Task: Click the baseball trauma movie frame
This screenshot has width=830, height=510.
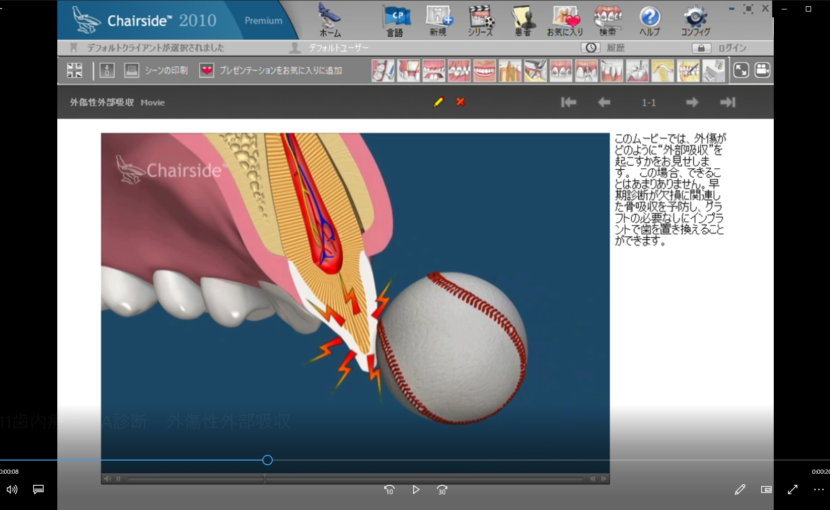Action: 355,302
